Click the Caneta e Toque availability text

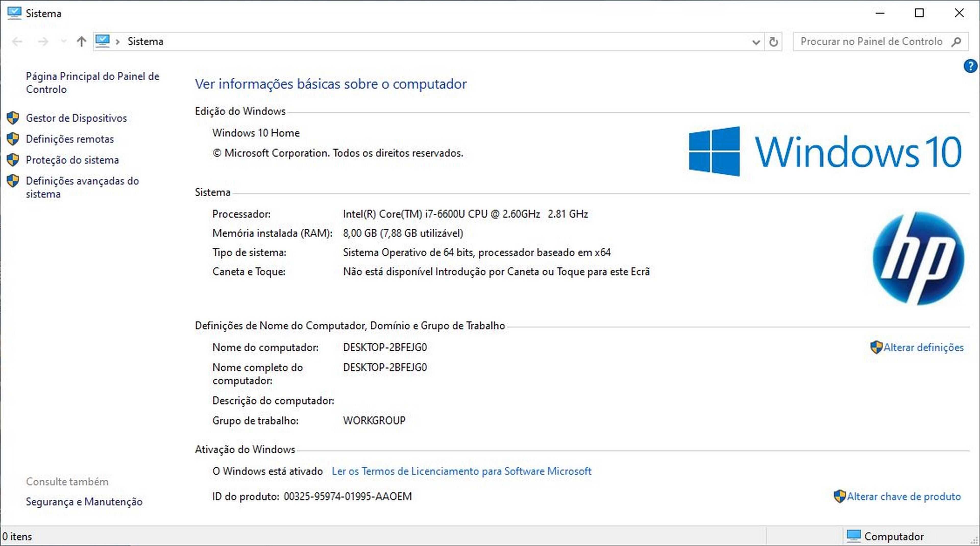click(496, 271)
